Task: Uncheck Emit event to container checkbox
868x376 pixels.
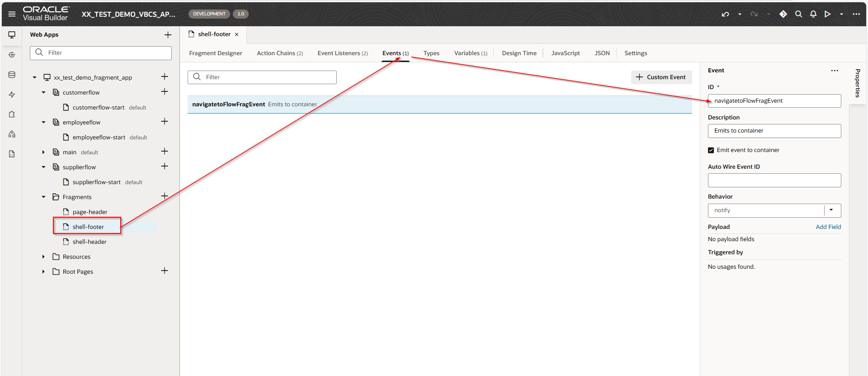Action: pos(711,150)
